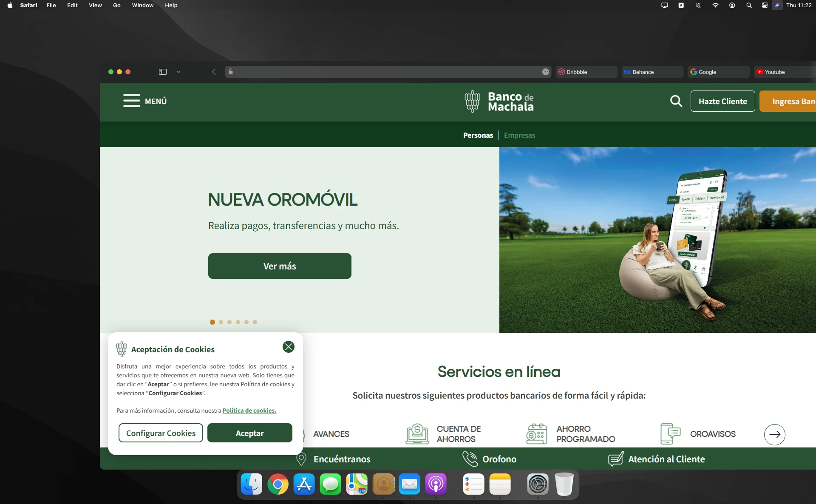This screenshot has height=504, width=816.
Task: Click the Atención al Cliente icon
Action: pyautogui.click(x=616, y=459)
